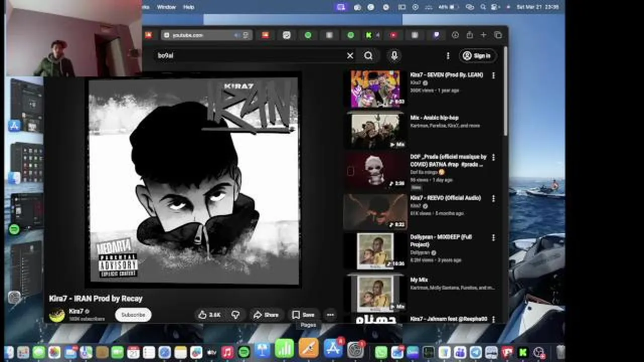Open Kira7 - SEVEN video thumbnail

375,89
